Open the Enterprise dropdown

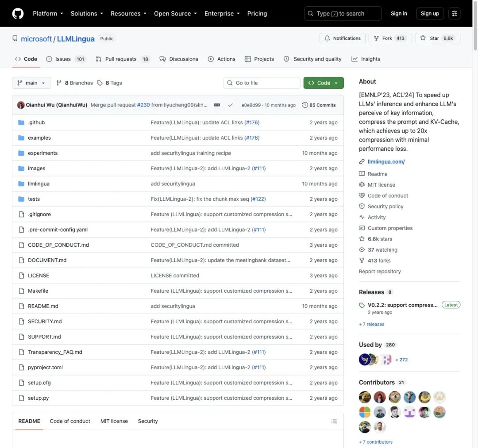click(x=222, y=13)
